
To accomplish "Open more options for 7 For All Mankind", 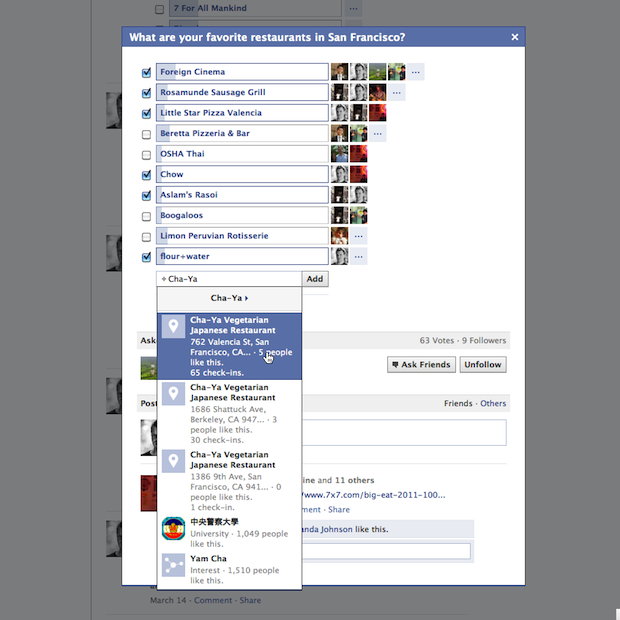I will pos(353,8).
